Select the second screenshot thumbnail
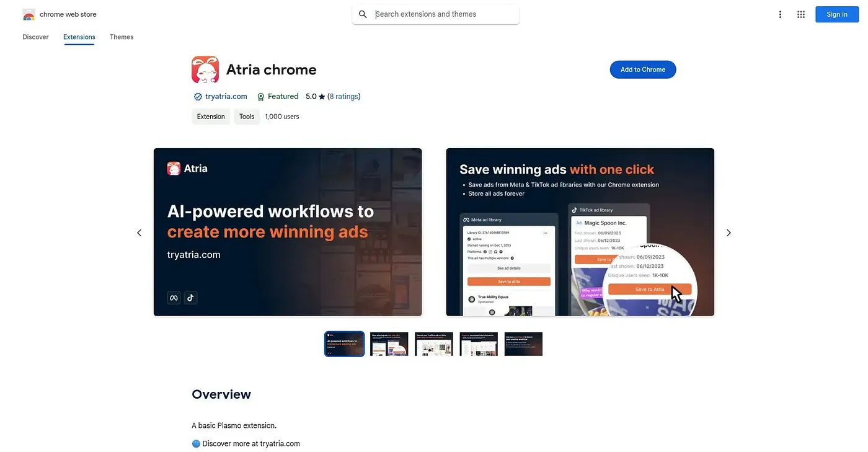Screen dimensions: 868x452 (x=389, y=344)
